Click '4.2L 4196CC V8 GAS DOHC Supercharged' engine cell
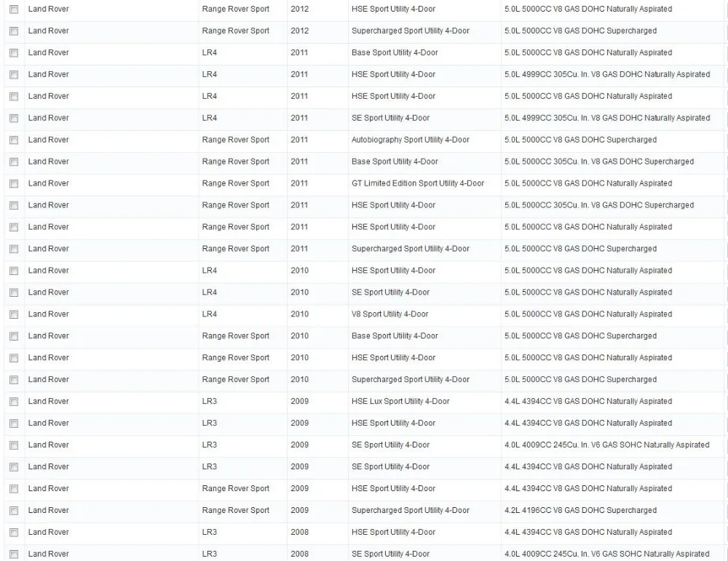The height and width of the screenshot is (561, 728). (580, 510)
